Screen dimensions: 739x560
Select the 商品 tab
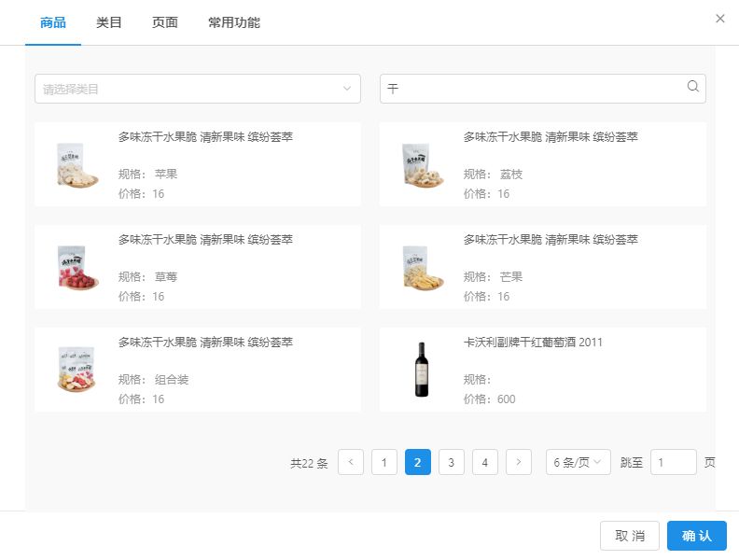[x=53, y=22]
